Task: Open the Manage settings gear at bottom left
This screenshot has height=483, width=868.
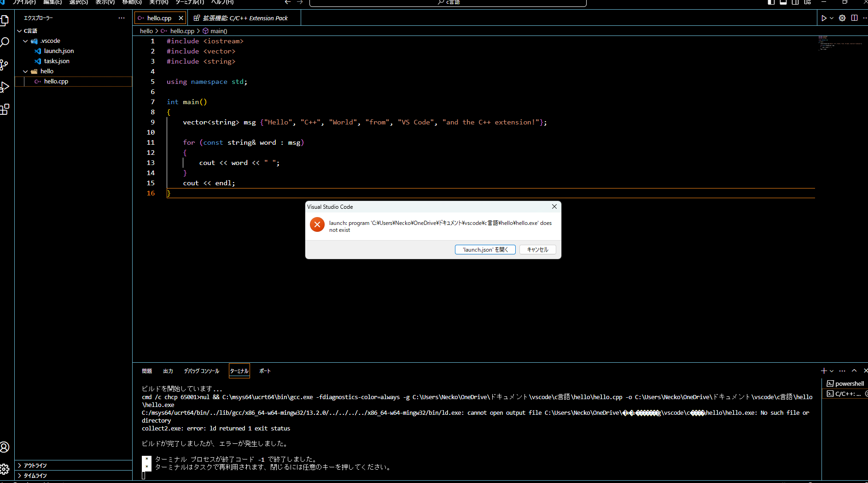Action: (x=6, y=469)
